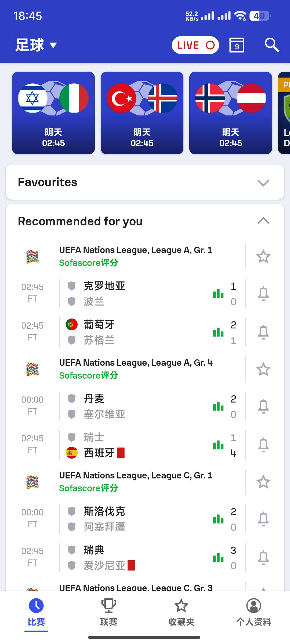Viewport: 290px width, 644px height.
Task: Open UEFA Nations League, League A, Gr. 1
Action: coord(136,250)
